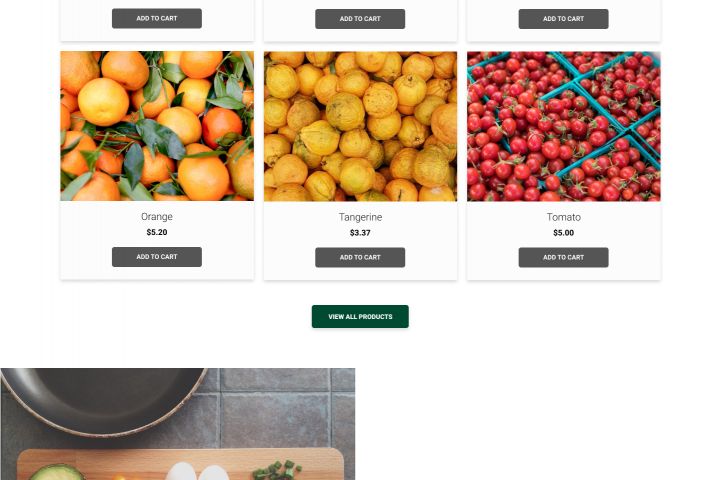Click the Tomato product name

point(563,217)
